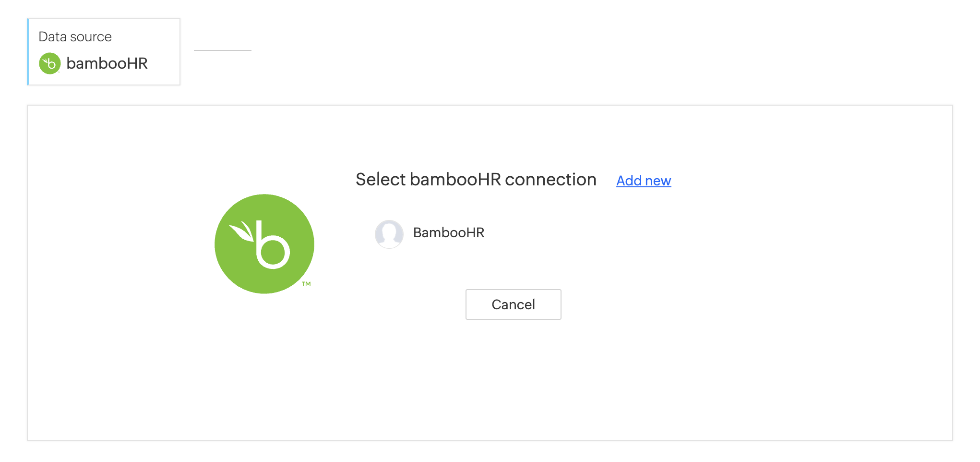Click the Select bambooHR connection heading
The height and width of the screenshot is (462, 980).
click(476, 180)
